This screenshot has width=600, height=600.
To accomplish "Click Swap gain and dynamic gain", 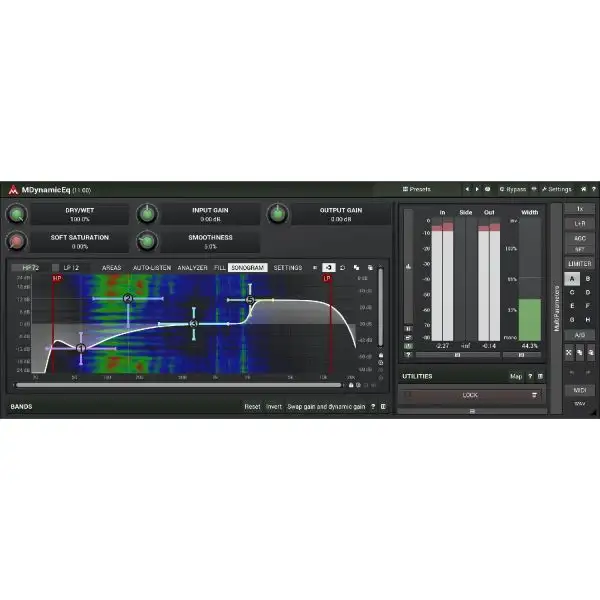I will (x=326, y=407).
